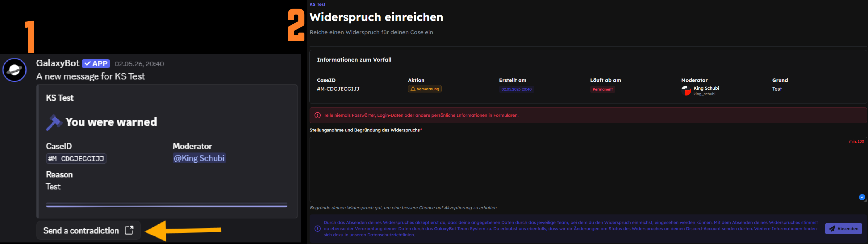The width and height of the screenshot is (868, 244).
Task: Click the verified APP badge
Action: pyautogui.click(x=96, y=63)
